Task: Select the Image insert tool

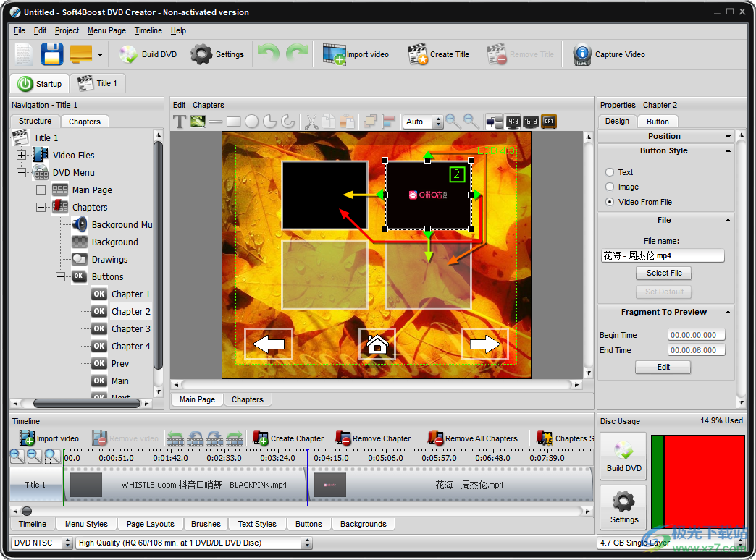Action: click(198, 122)
